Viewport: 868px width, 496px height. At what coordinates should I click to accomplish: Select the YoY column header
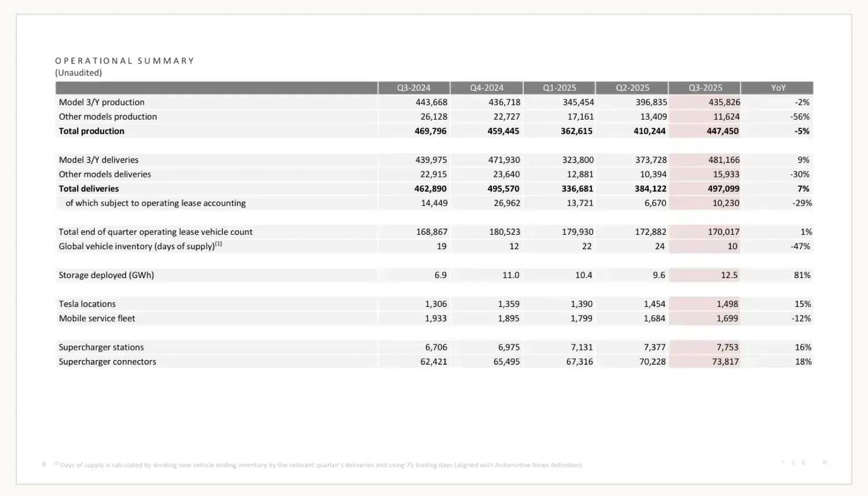tap(778, 88)
